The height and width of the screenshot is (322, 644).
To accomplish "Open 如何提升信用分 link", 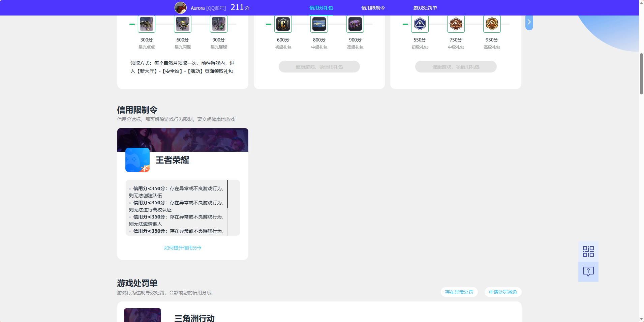I will (183, 248).
